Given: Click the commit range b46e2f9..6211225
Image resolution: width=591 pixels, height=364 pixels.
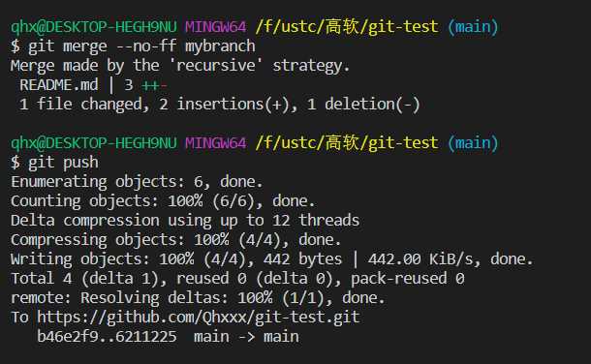Looking at the screenshot, I should point(107,337).
